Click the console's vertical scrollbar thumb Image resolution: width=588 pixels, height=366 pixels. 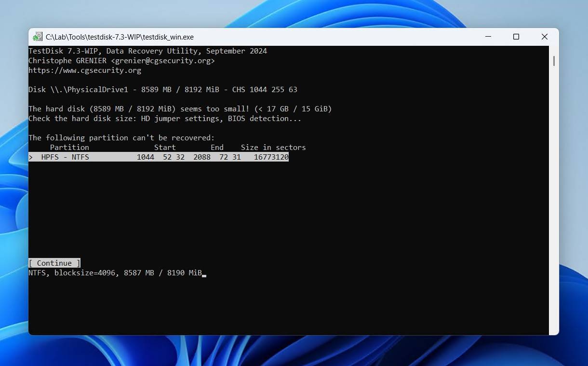(x=554, y=61)
